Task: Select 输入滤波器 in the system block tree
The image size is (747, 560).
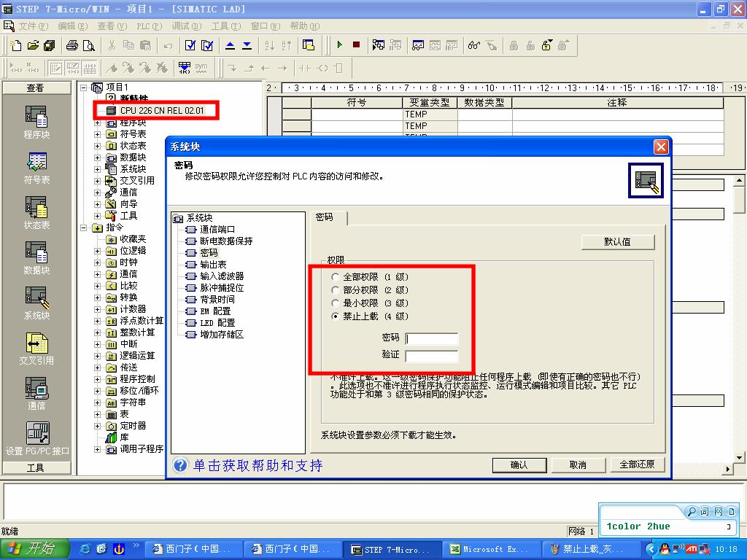Action: [222, 276]
